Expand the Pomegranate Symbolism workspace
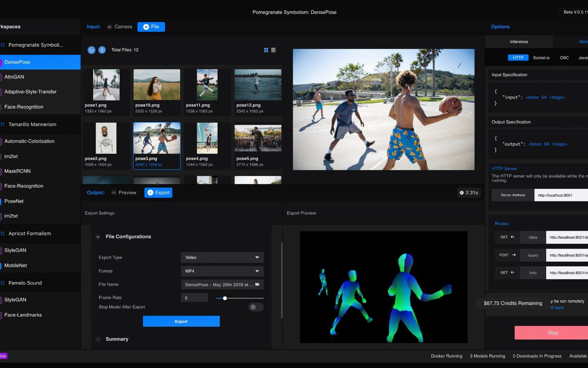The height and width of the screenshot is (368, 588). point(36,45)
